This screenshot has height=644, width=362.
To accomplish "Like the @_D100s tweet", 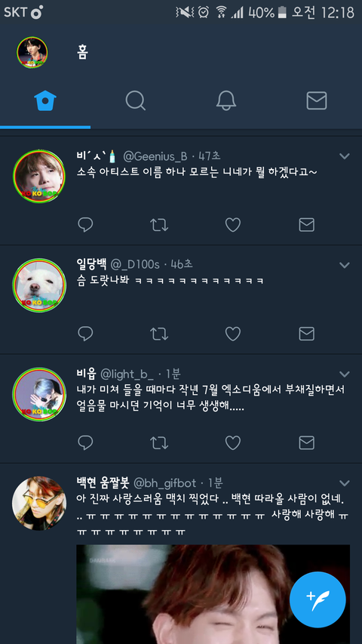I will 233,334.
